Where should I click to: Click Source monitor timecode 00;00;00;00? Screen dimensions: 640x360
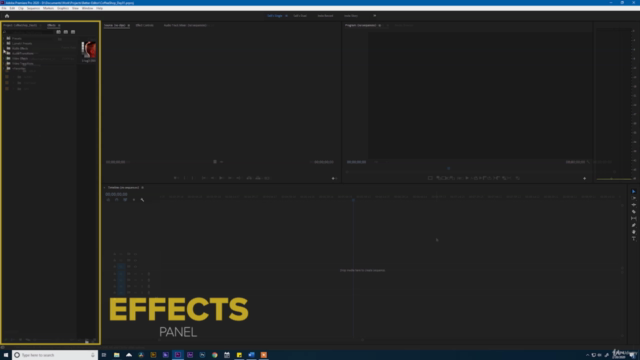click(x=116, y=162)
